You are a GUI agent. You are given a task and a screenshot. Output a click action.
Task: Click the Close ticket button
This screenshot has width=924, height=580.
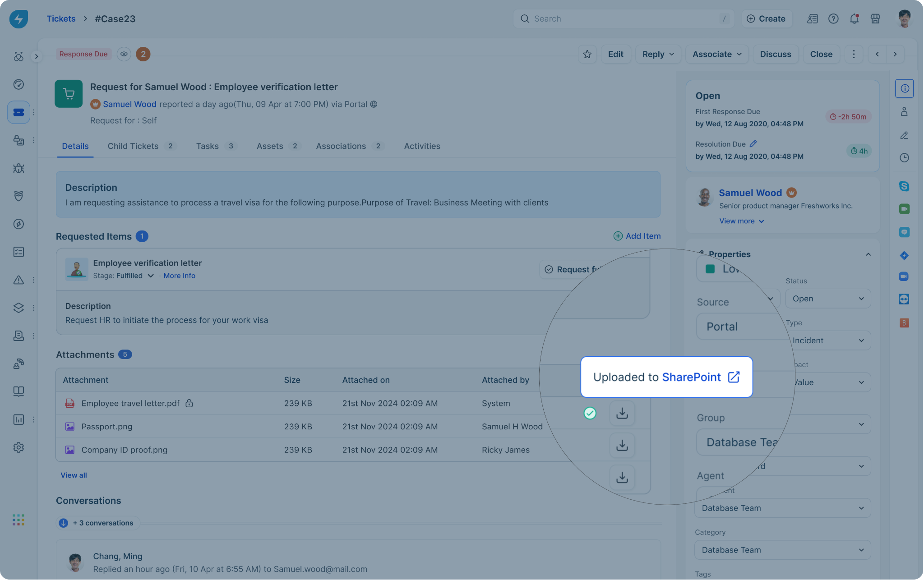click(821, 54)
